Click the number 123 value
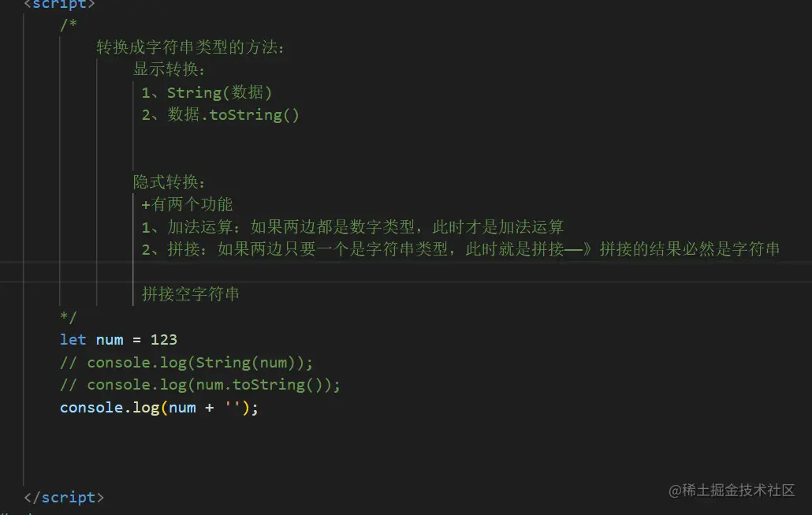The image size is (812, 515). tap(164, 340)
